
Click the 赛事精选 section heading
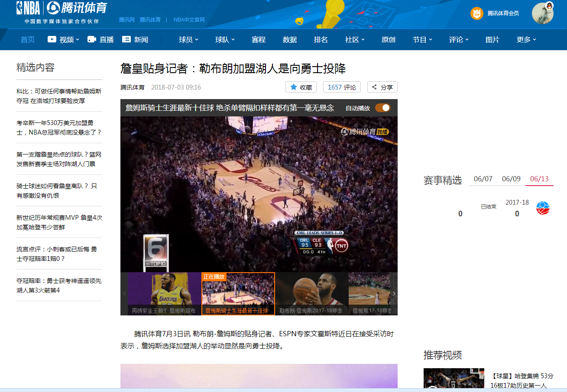point(443,180)
